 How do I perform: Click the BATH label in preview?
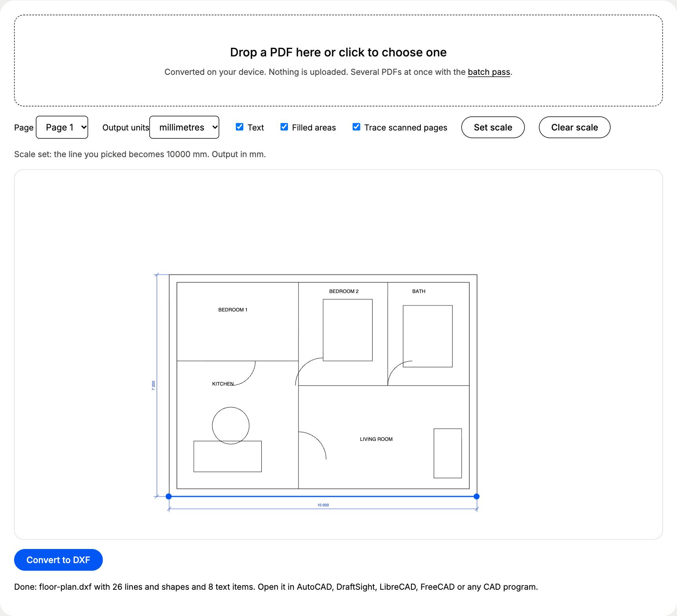click(x=419, y=292)
